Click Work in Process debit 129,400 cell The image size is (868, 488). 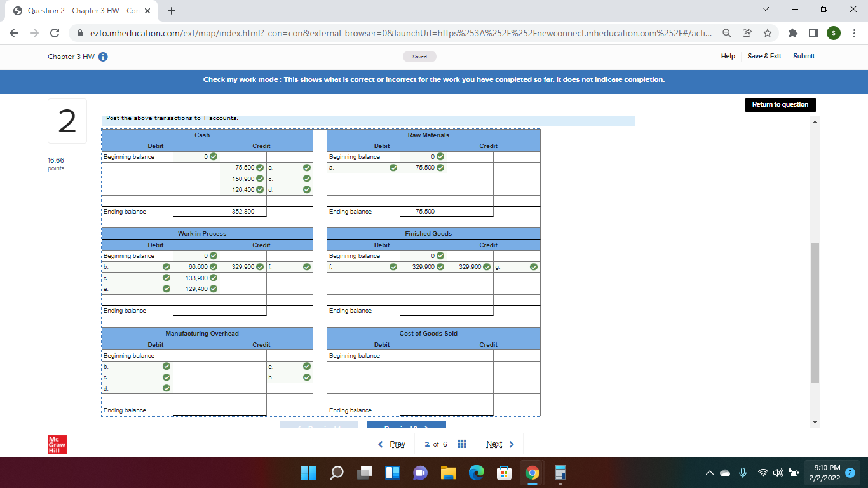[197, 288]
